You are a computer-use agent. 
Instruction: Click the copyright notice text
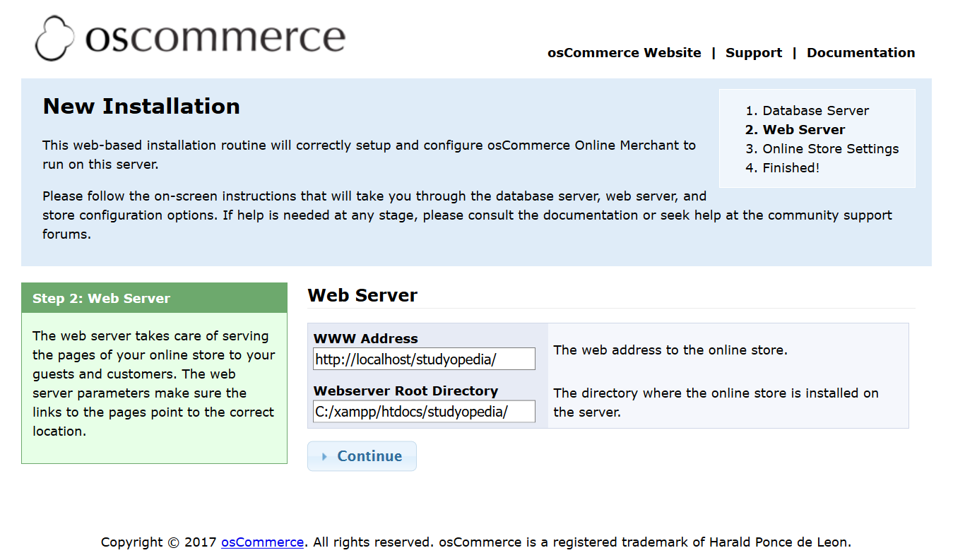476,542
